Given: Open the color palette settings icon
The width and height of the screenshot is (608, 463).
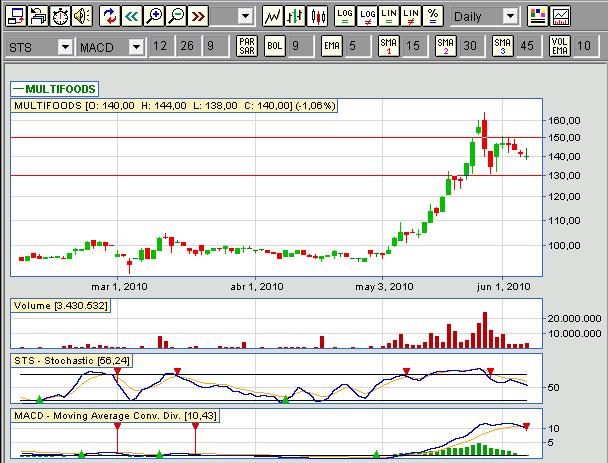Looking at the screenshot, I should [x=538, y=16].
